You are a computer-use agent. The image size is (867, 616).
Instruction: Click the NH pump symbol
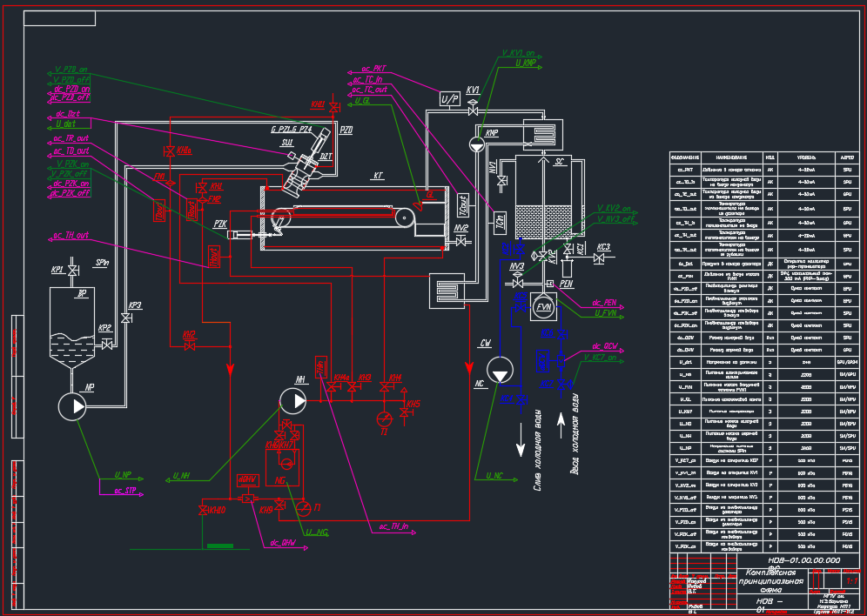click(294, 400)
